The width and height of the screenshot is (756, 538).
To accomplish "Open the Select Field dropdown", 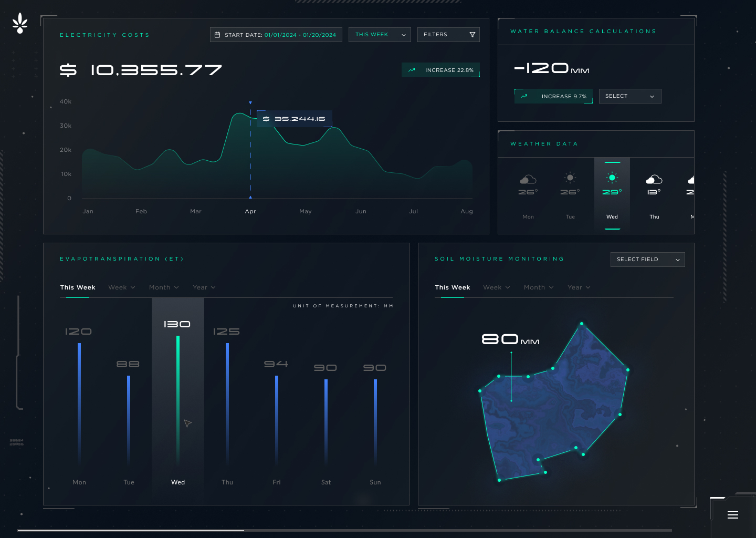I will coord(648,260).
